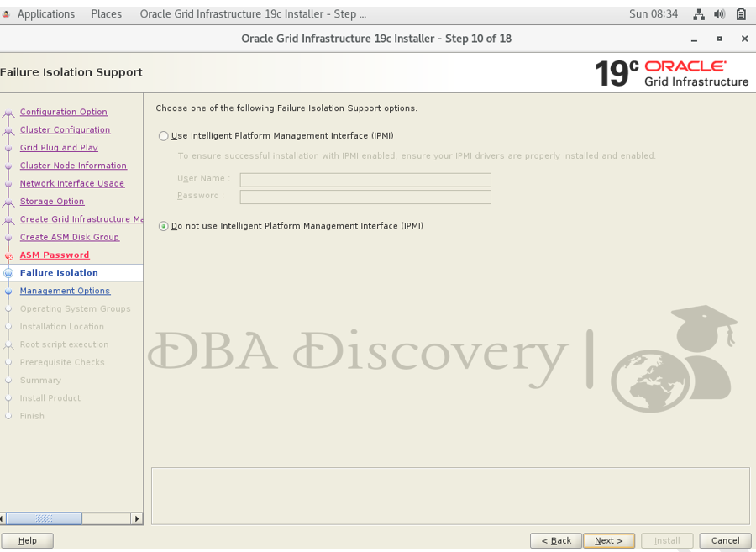Go to Network Interface Usage step
756x552 pixels.
[72, 183]
